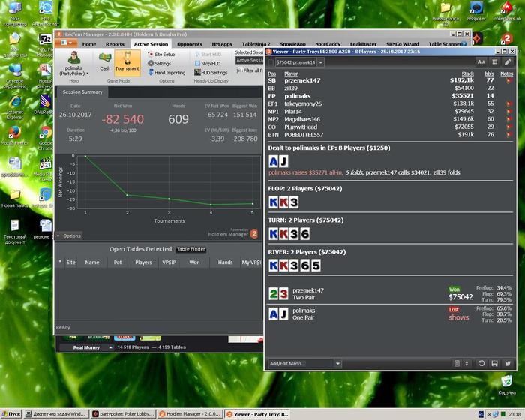Click VP$IP column header in Open Tables
Viewport: 525px width, 420px height.
tap(169, 262)
